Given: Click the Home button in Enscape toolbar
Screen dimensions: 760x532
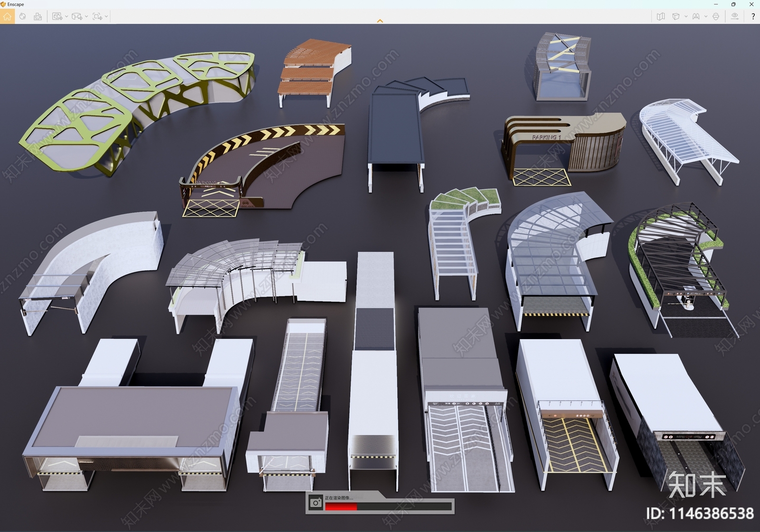Looking at the screenshot, I should pos(7,16).
